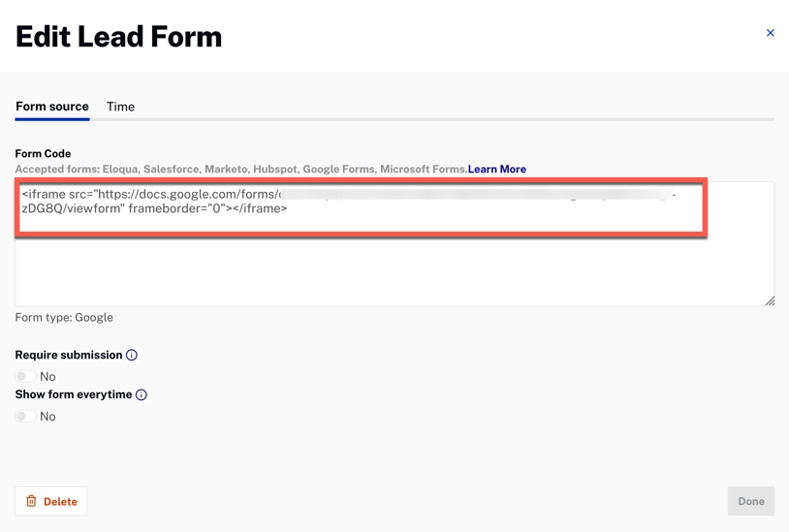The height and width of the screenshot is (532, 789).
Task: Open the Learn More link
Action: (x=497, y=170)
